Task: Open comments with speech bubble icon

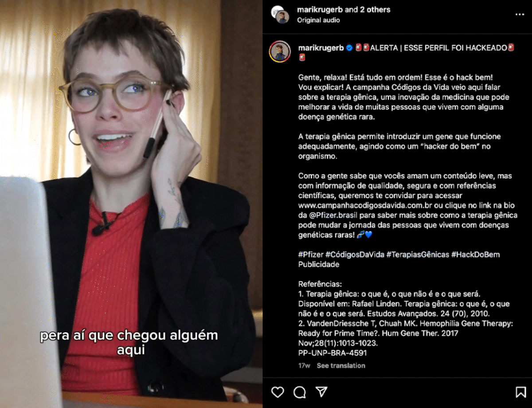Action: [300, 392]
